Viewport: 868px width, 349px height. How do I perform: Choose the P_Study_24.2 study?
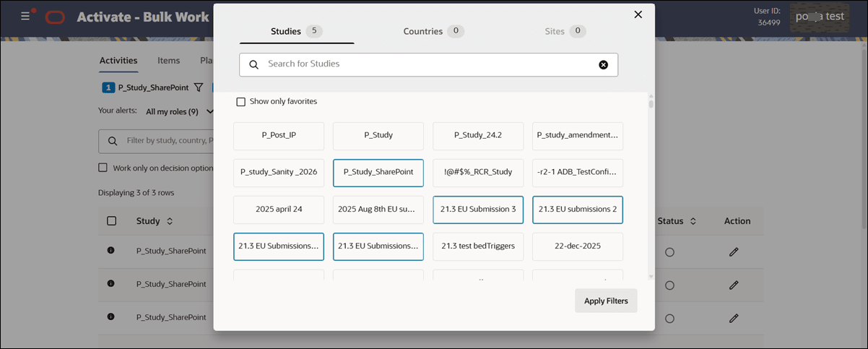pos(478,136)
